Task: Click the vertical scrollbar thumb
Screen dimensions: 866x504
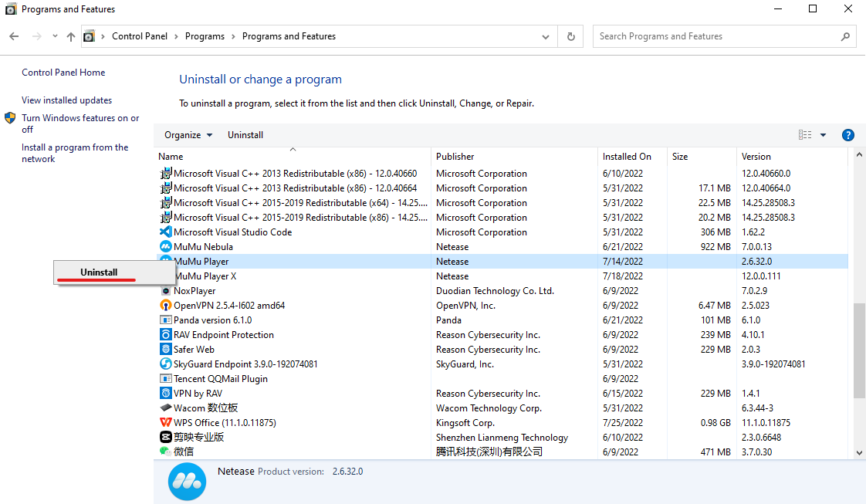Action: click(859, 350)
